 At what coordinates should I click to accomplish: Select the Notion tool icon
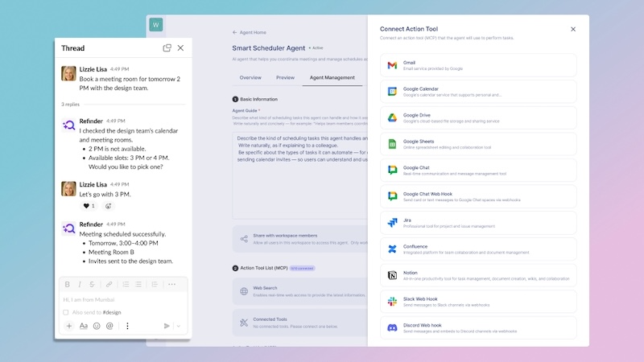click(x=392, y=275)
